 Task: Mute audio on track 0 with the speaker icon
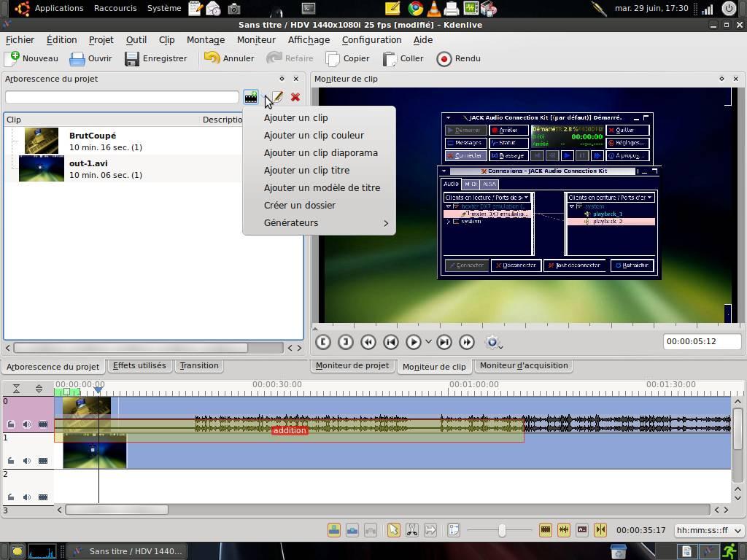coord(27,424)
